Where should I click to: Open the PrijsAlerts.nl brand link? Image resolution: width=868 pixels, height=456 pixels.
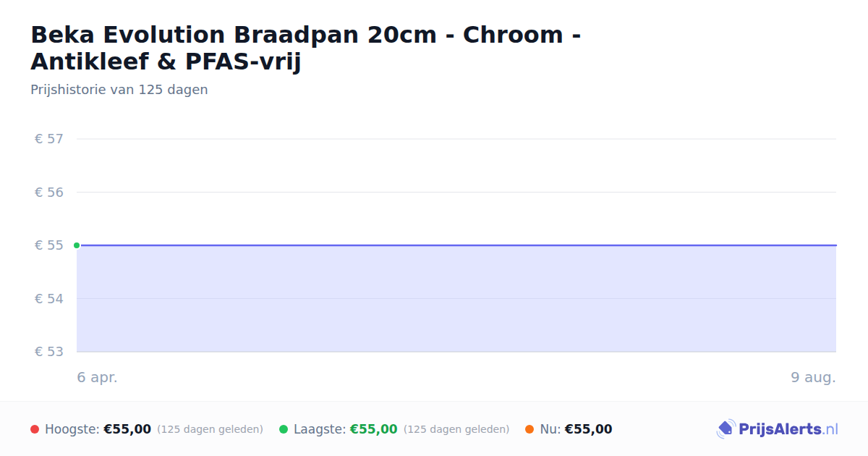[x=778, y=429]
